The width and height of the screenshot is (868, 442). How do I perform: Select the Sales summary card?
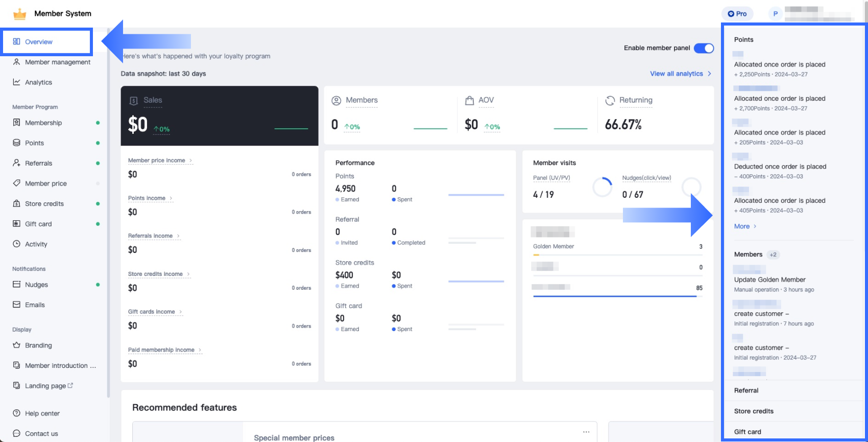(x=219, y=115)
